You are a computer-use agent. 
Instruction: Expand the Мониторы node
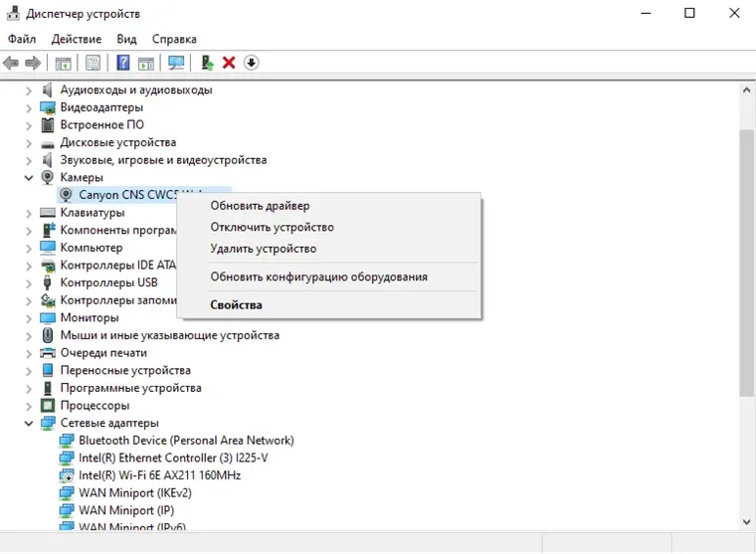(x=29, y=318)
